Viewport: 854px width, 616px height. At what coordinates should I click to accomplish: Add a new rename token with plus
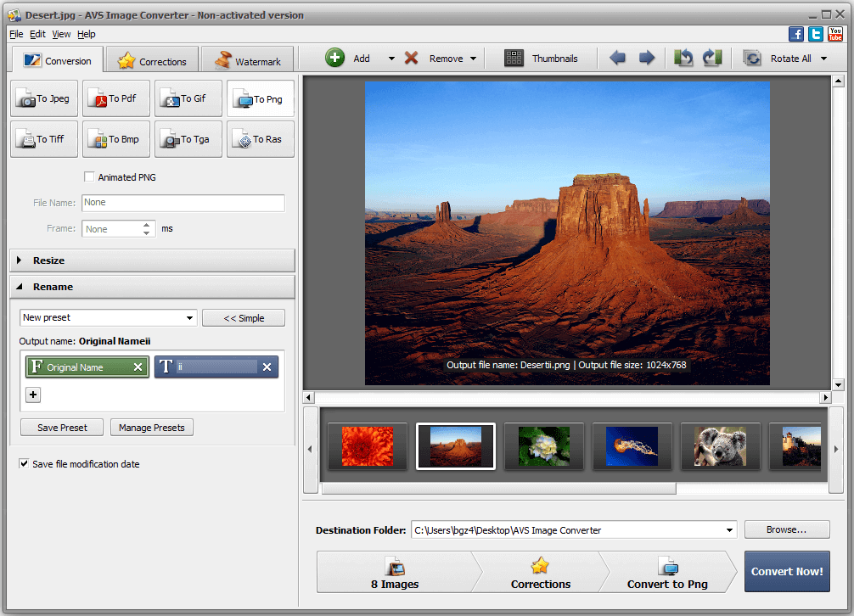tap(33, 395)
